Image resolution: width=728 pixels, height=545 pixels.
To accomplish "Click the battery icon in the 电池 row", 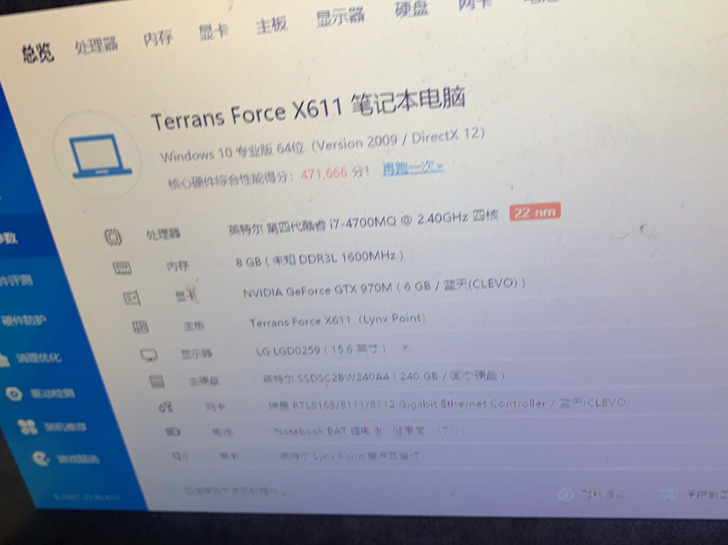I will (173, 432).
